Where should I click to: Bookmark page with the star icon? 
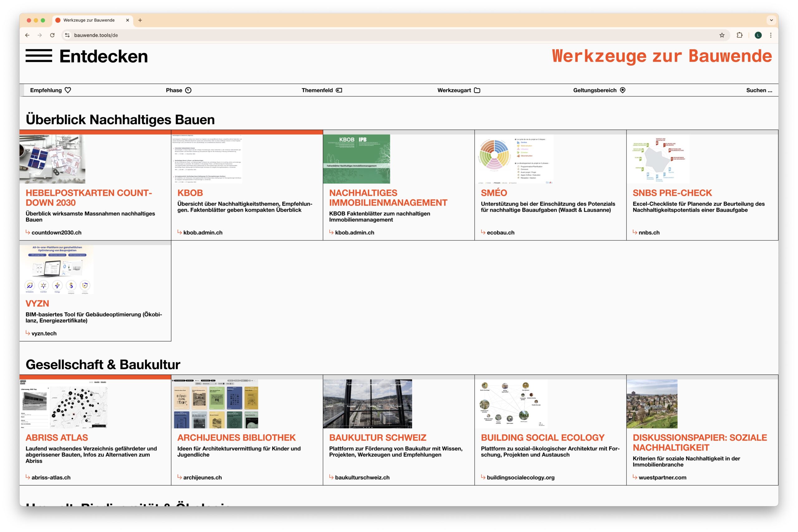click(x=722, y=35)
